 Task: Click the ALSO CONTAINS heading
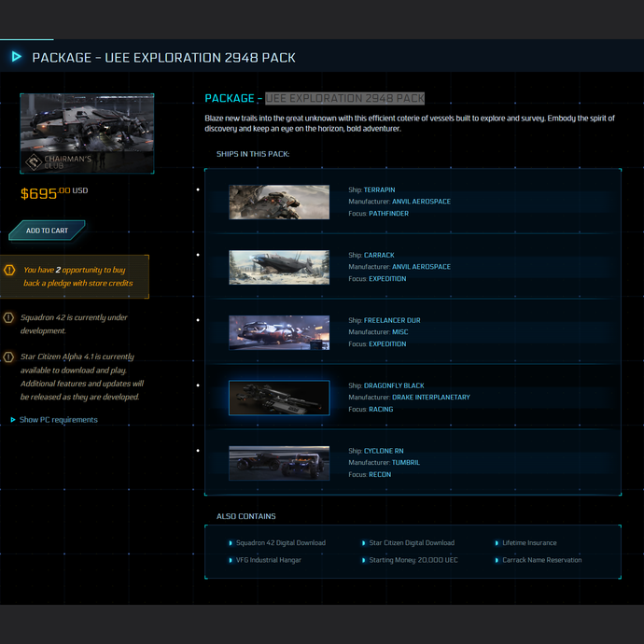point(246,516)
